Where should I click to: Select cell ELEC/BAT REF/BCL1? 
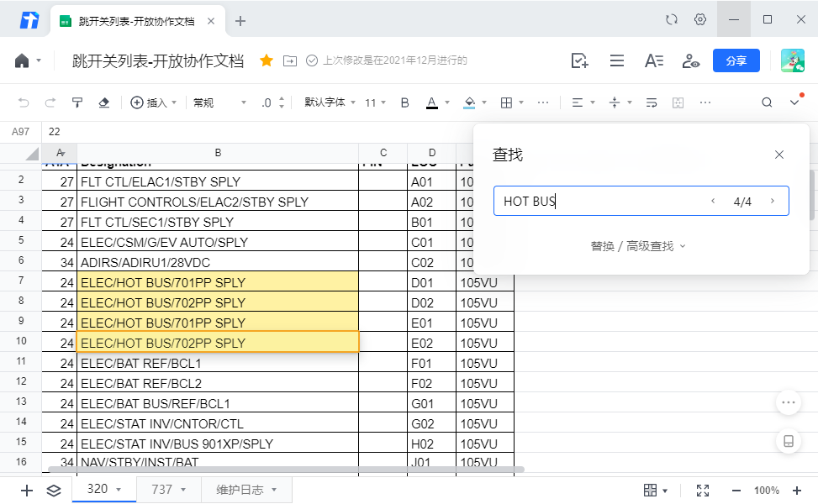218,363
